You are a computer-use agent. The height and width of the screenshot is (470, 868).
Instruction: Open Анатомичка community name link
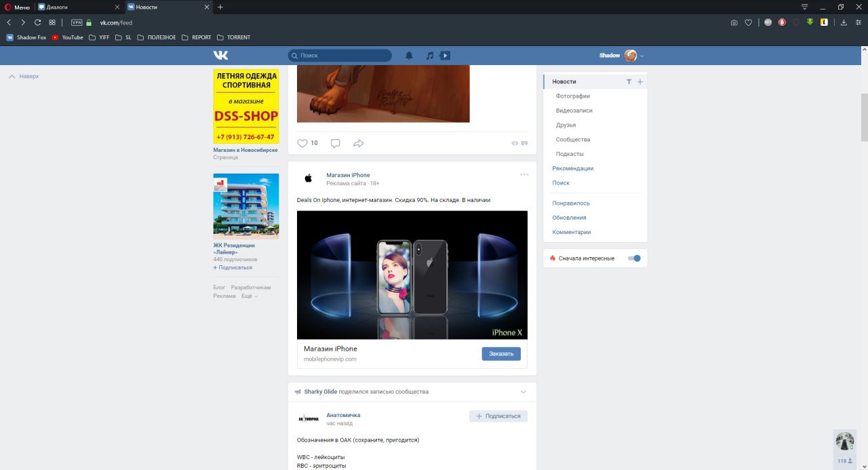pyautogui.click(x=343, y=415)
